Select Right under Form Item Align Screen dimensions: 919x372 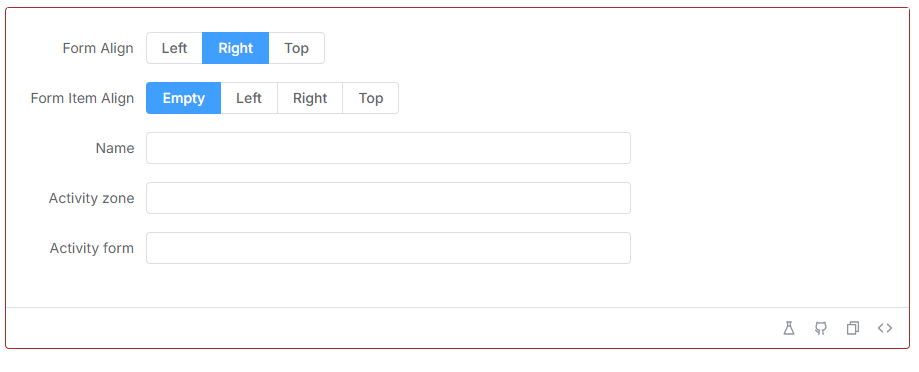click(310, 98)
